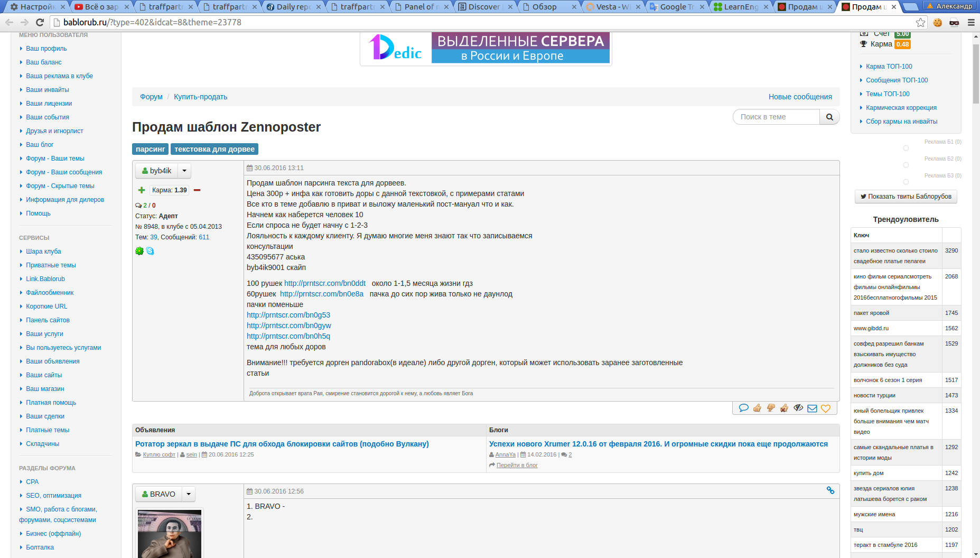Go back with the browser back arrow
The image size is (980, 558).
(x=9, y=22)
